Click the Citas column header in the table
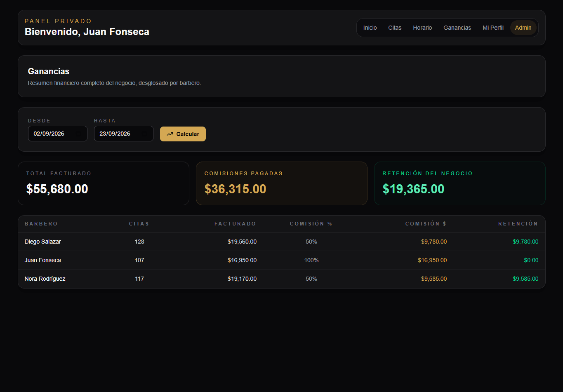 139,224
